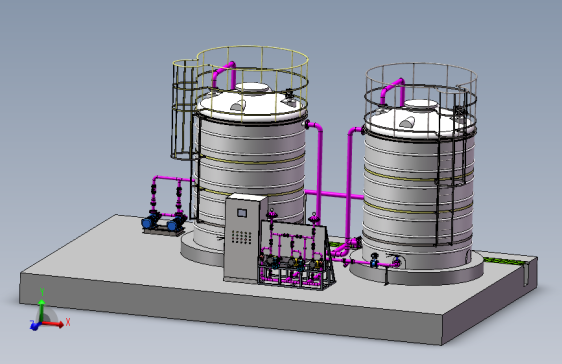Image resolution: width=562 pixels, height=364 pixels.
Task: Select the small display on the control cabinet
Action: pos(242,213)
